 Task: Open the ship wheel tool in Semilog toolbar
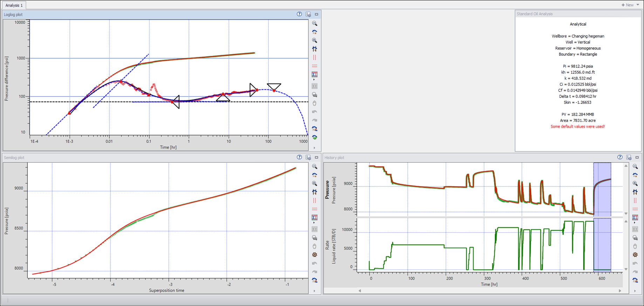(x=315, y=255)
